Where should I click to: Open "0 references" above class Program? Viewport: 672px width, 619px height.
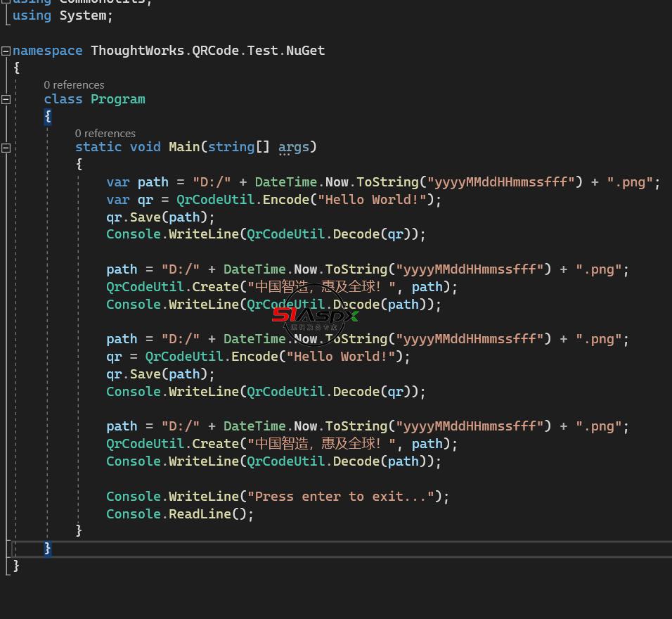74,85
